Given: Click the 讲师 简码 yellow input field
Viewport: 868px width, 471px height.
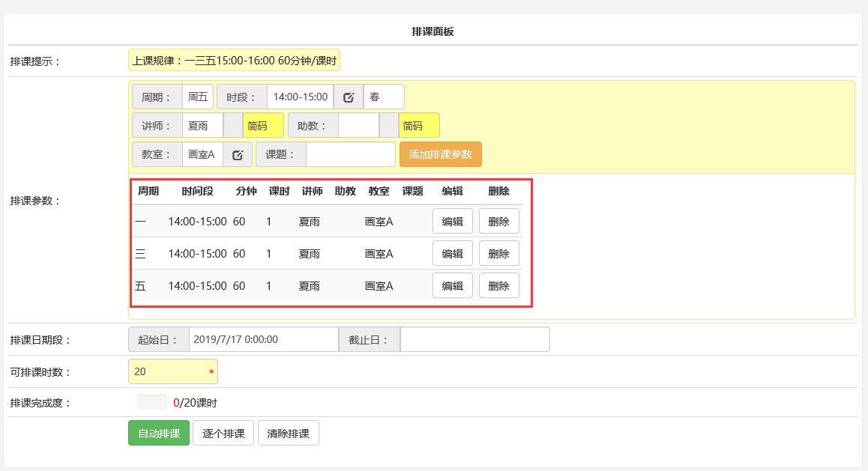Looking at the screenshot, I should click(263, 125).
